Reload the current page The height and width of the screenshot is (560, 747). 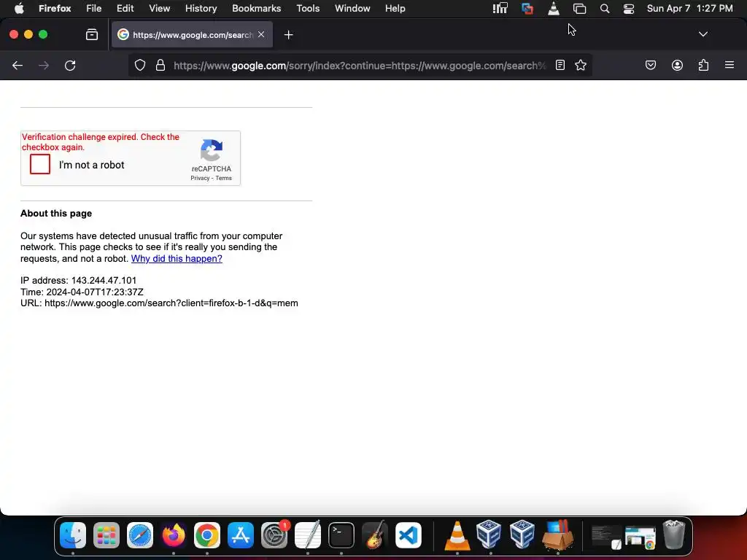pos(70,65)
